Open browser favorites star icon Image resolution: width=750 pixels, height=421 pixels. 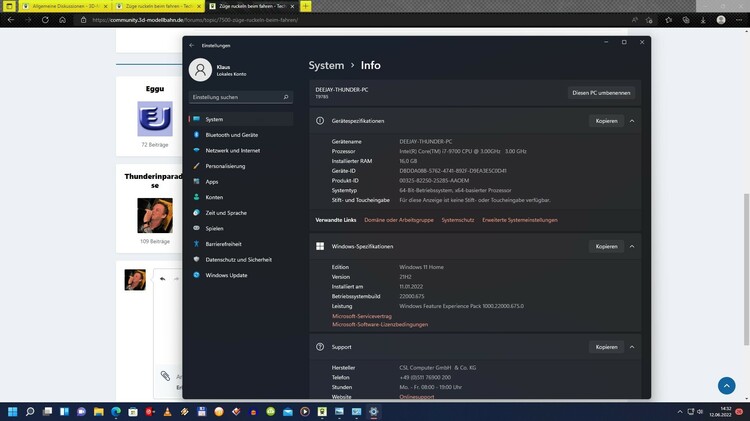click(x=669, y=20)
